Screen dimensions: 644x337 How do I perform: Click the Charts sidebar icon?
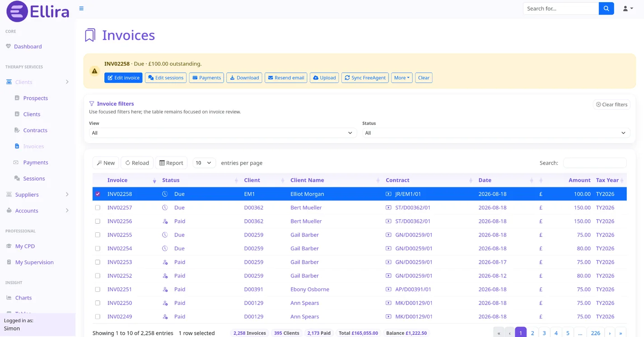click(9, 298)
